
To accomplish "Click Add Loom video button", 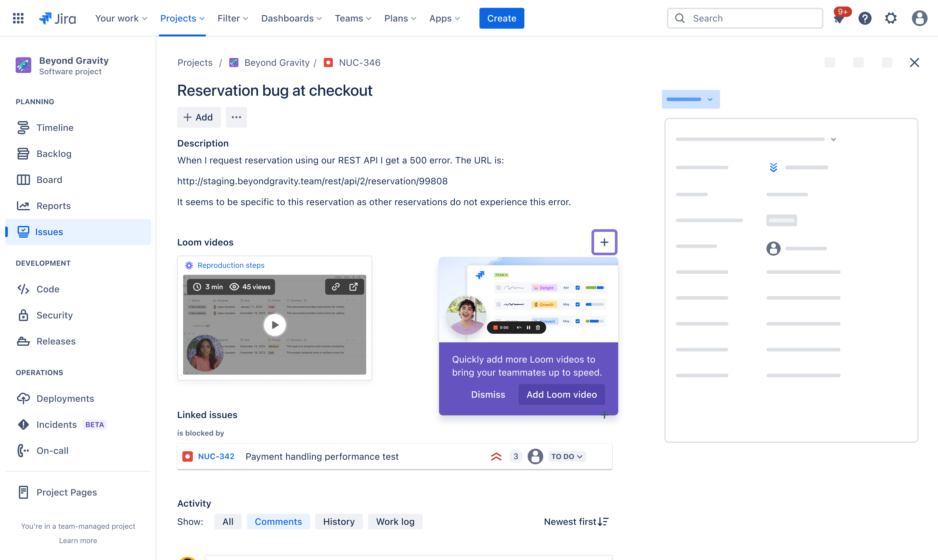I will pos(561,394).
